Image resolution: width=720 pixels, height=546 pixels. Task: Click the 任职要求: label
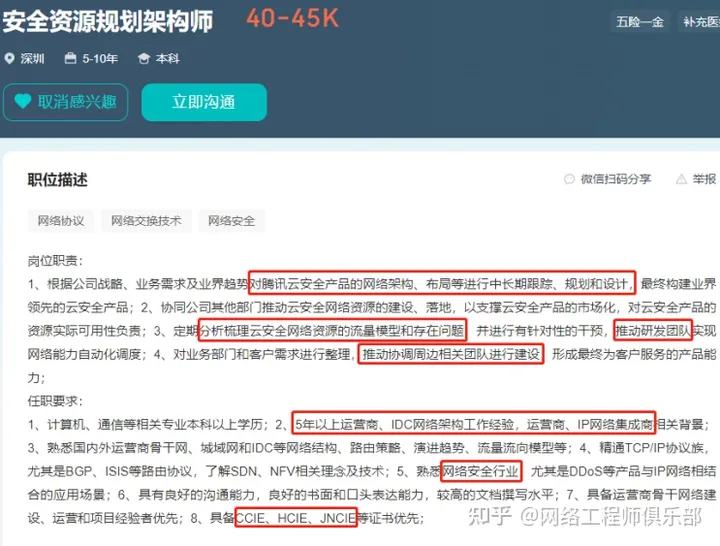pos(55,401)
